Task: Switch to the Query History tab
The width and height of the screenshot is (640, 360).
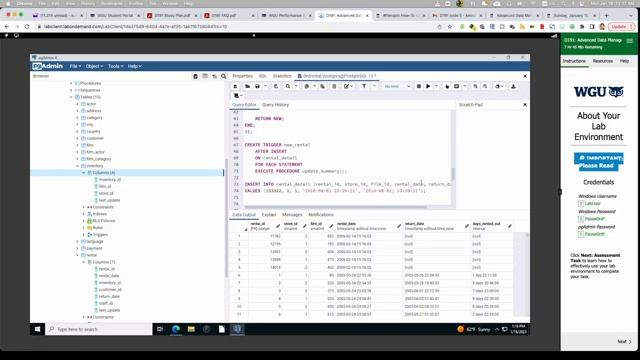Action: click(x=276, y=105)
